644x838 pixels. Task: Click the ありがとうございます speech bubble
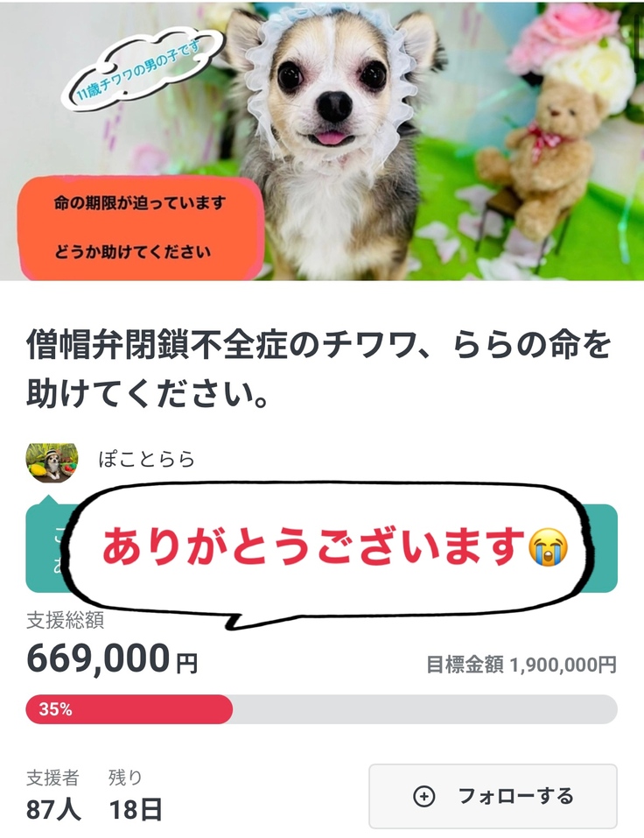[328, 551]
